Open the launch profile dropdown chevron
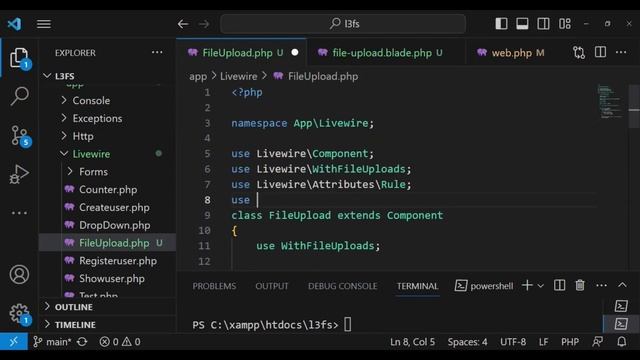 540,286
